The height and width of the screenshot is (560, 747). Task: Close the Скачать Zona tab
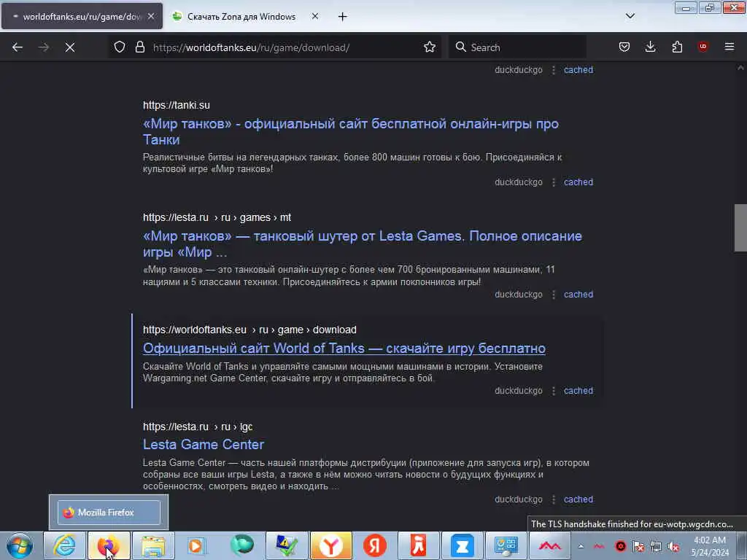[315, 16]
